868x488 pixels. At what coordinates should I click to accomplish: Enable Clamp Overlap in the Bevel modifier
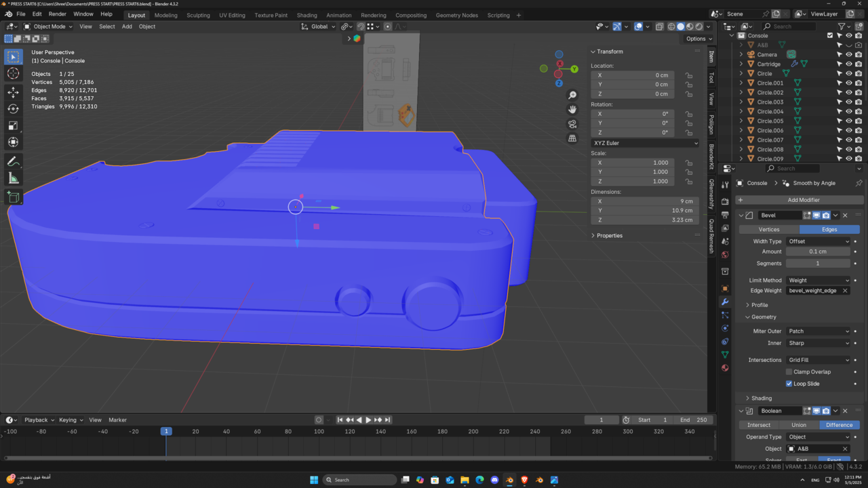789,371
